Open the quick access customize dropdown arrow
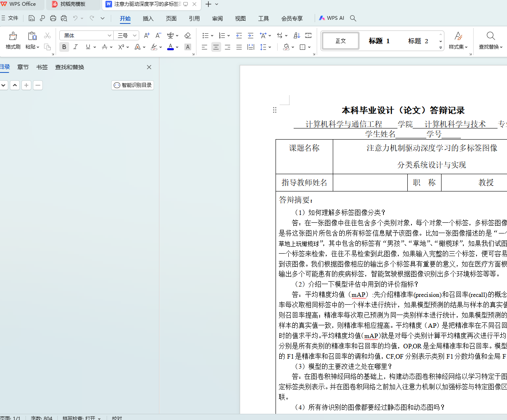 [103, 18]
